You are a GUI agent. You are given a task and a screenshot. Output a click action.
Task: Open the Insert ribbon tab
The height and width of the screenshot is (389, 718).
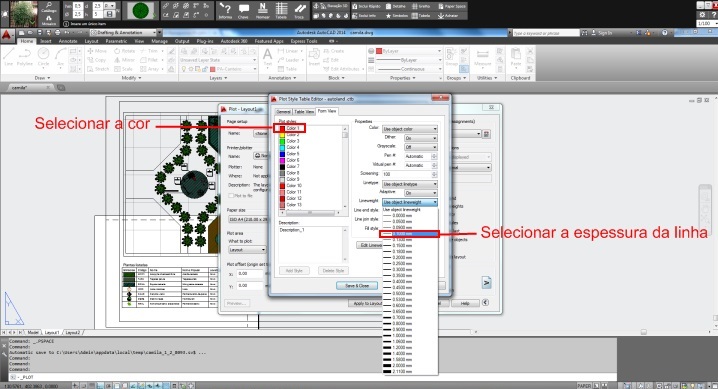click(x=45, y=41)
